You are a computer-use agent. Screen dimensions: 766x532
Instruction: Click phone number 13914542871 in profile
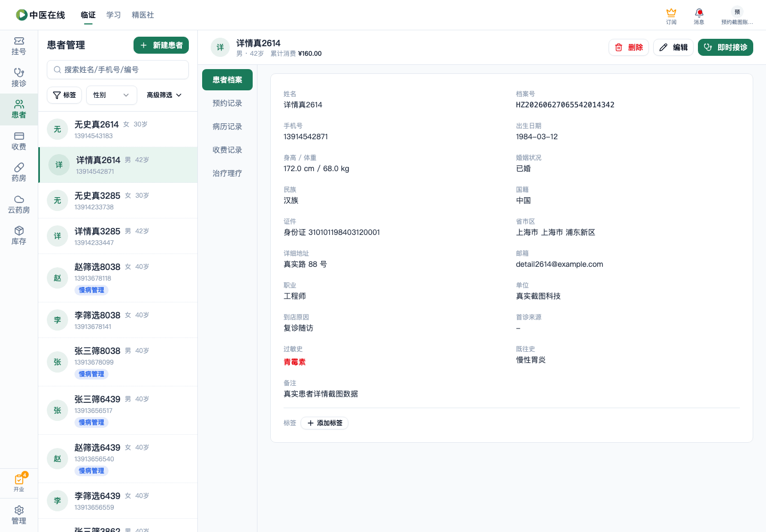(306, 137)
